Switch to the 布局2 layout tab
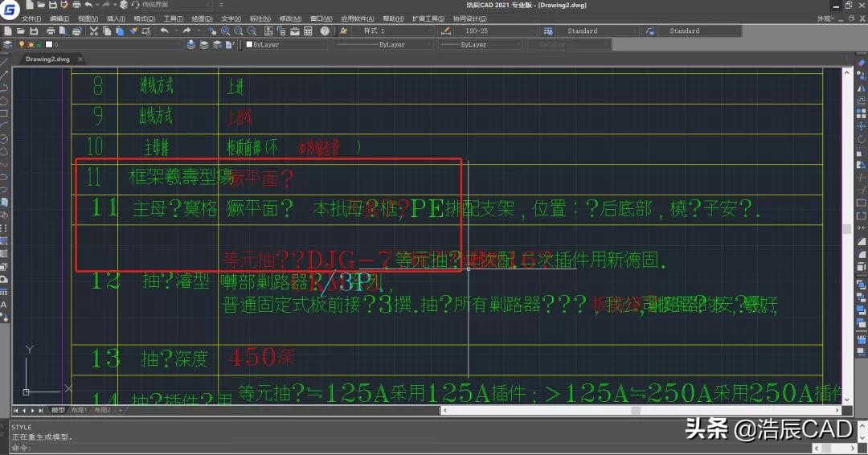Screen dimensions: 868x455 pos(102,410)
